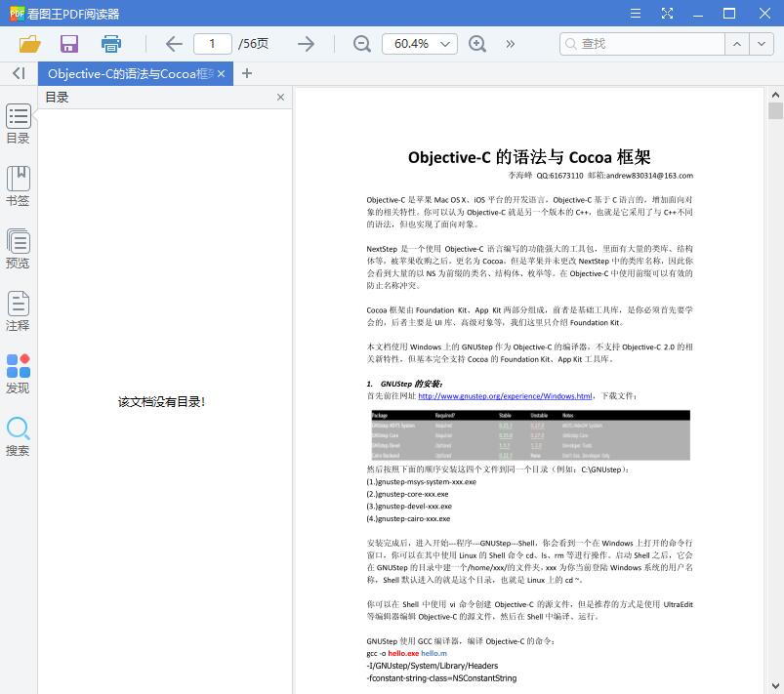Print the document using the printer icon
The height and width of the screenshot is (694, 784).
pyautogui.click(x=110, y=44)
